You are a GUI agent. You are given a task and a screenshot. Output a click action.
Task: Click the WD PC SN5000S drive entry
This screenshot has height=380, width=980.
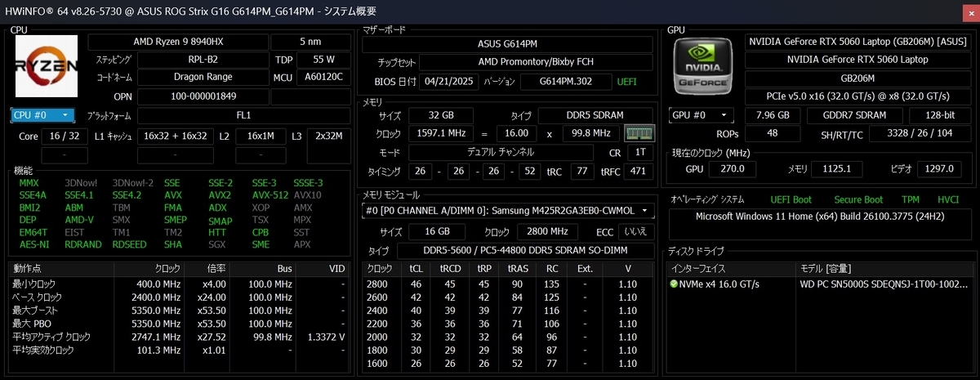[885, 284]
